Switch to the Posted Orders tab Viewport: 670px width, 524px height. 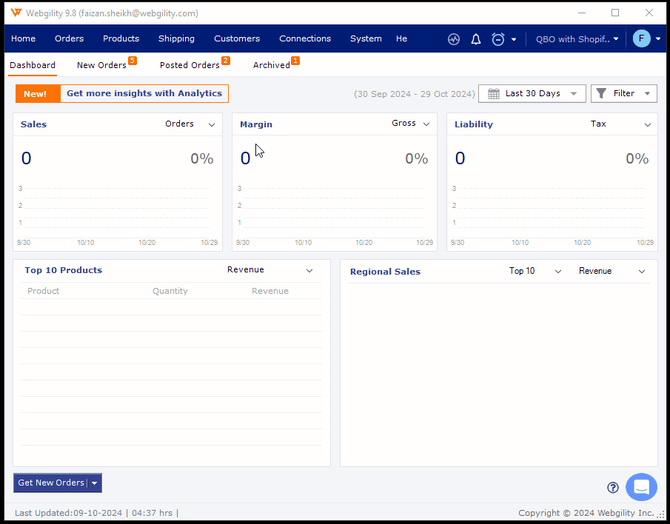click(190, 65)
